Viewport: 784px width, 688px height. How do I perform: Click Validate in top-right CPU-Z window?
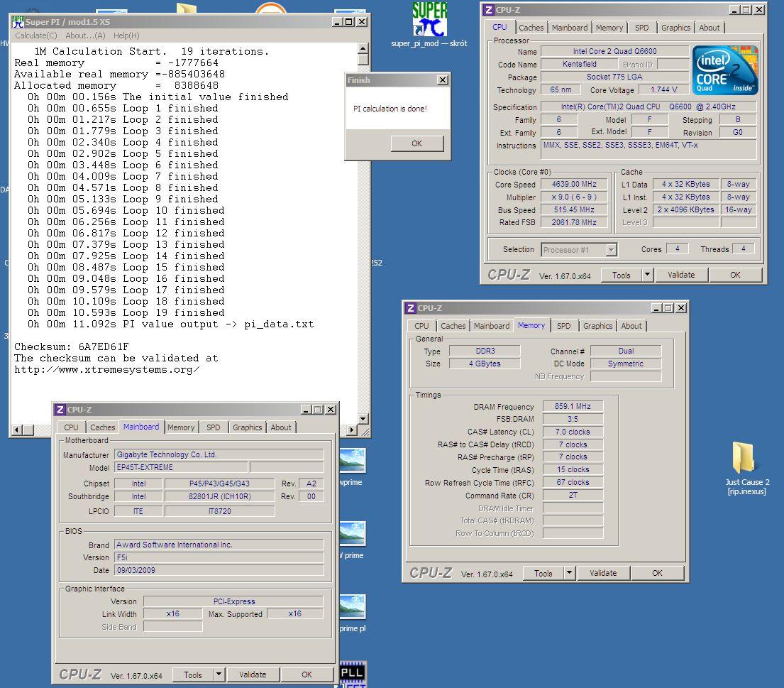click(681, 275)
